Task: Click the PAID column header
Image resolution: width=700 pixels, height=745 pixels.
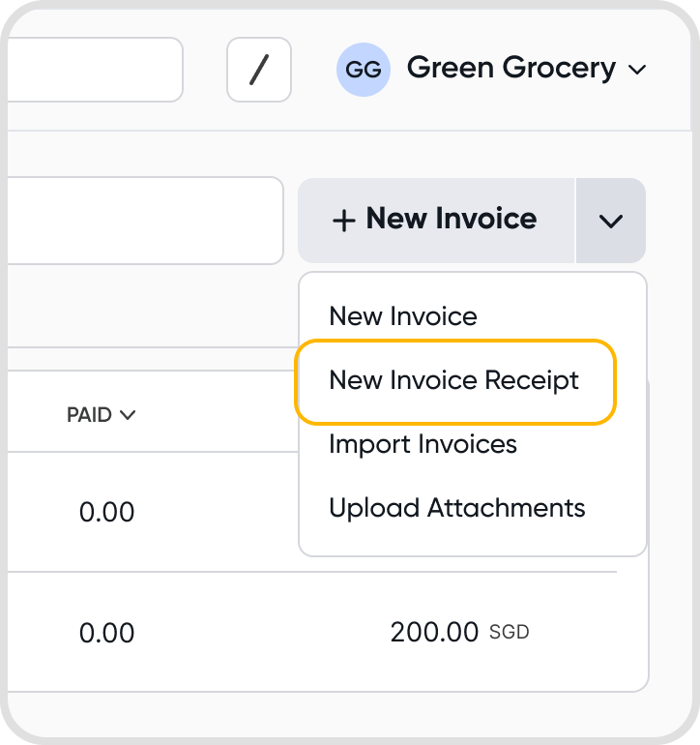Action: (90, 415)
